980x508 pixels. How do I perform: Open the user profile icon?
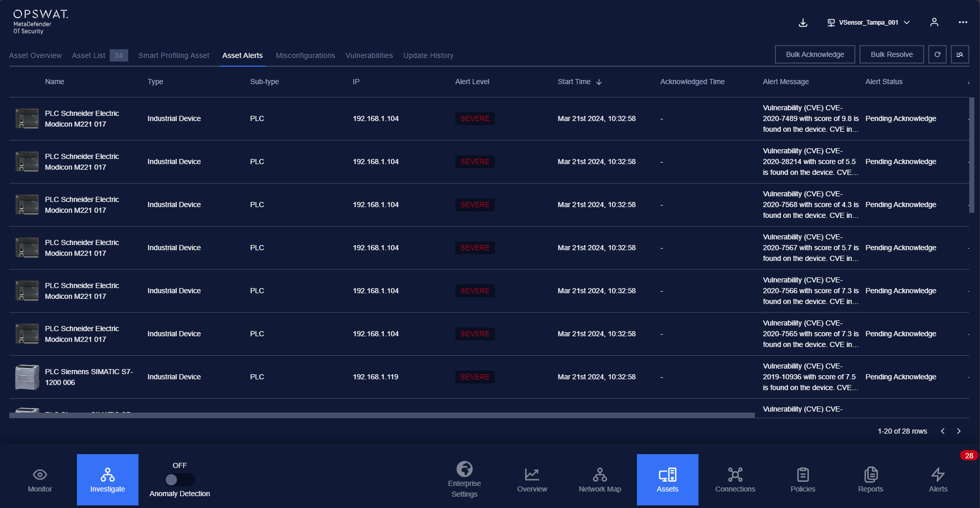(x=934, y=22)
